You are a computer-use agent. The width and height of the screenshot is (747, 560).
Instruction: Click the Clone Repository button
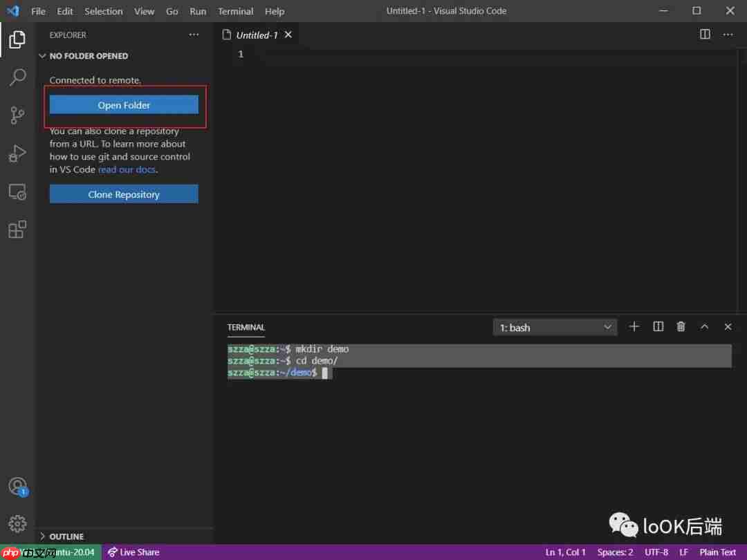point(124,194)
